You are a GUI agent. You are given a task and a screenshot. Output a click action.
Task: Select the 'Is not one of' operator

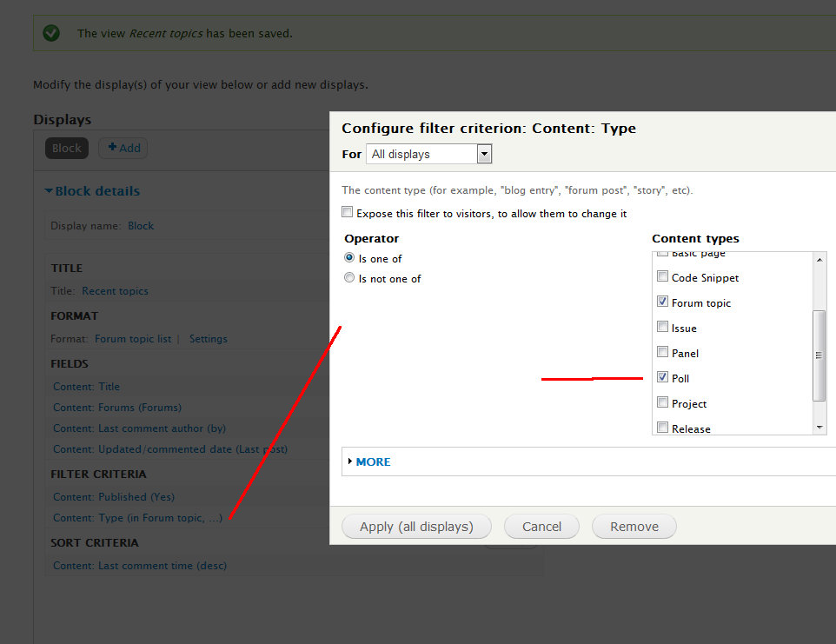click(349, 278)
